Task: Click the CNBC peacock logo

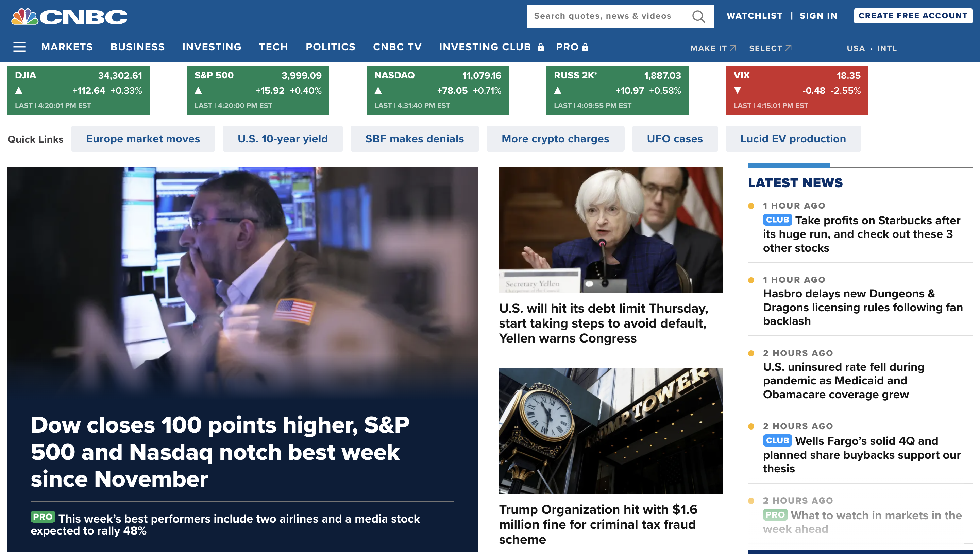Action: pos(69,17)
